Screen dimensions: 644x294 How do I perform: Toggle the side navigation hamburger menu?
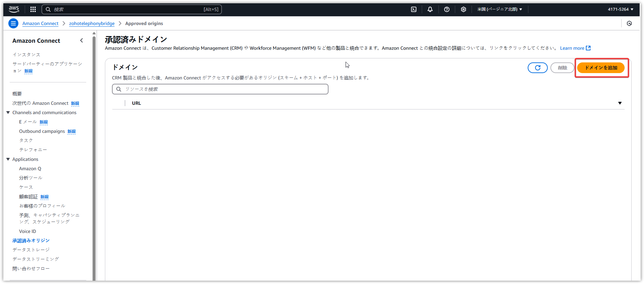click(x=13, y=23)
